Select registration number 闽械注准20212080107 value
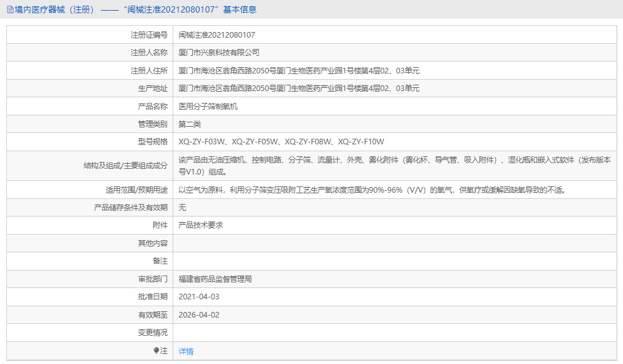623x364 pixels. coord(217,35)
